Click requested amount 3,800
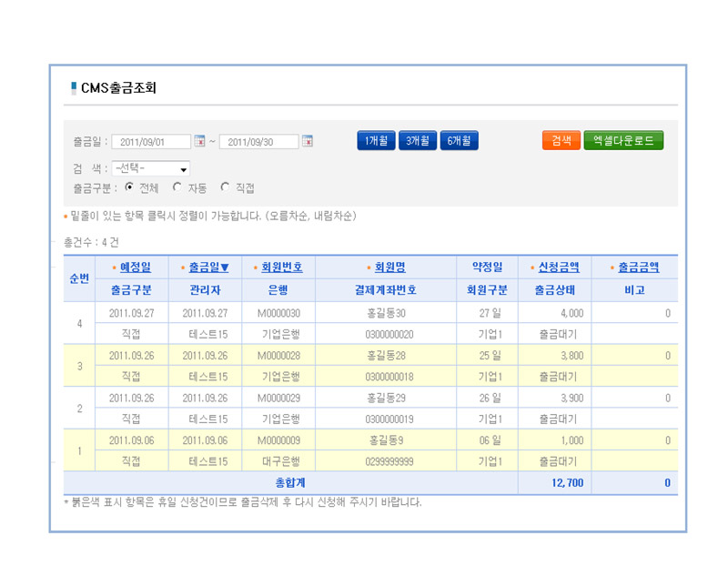Screen dimensions: 728x586 [x=572, y=356]
